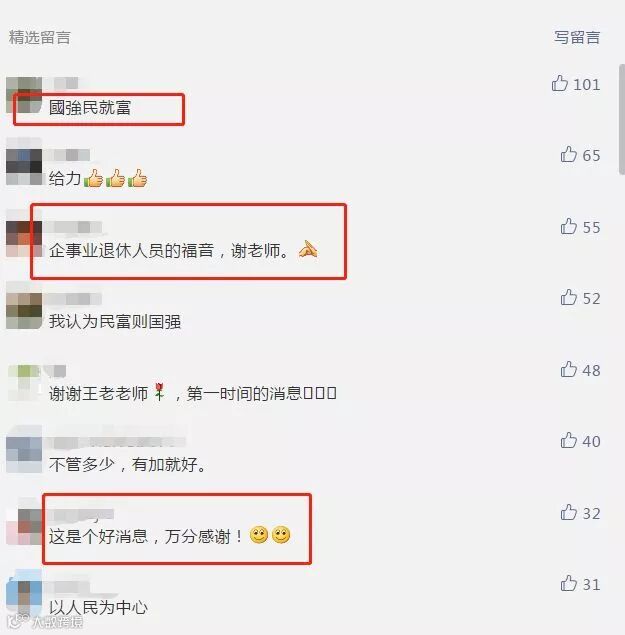The image size is (625, 635).
Task: Click the 精选留言 section heading
Action: pos(40,37)
